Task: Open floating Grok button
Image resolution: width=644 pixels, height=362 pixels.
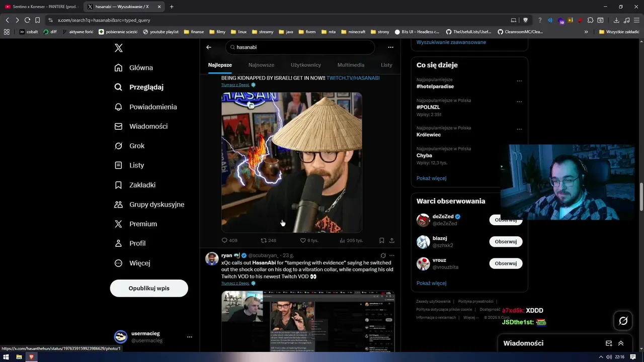Action: click(623, 321)
